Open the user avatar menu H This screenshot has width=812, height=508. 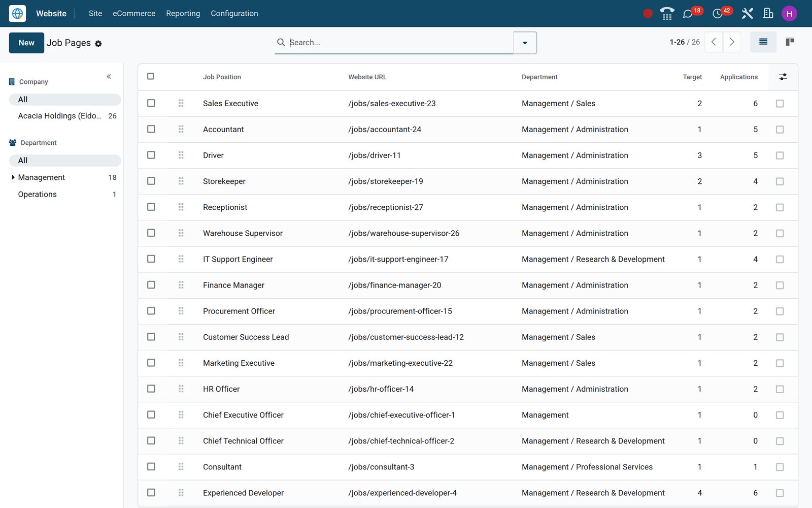click(789, 14)
